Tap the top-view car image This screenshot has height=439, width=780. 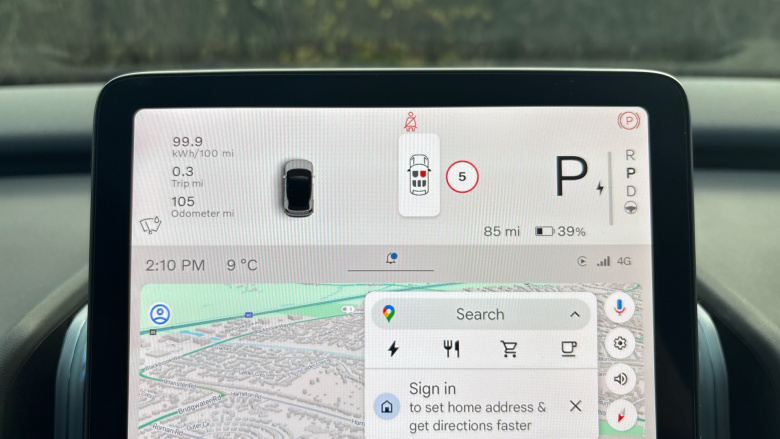298,187
